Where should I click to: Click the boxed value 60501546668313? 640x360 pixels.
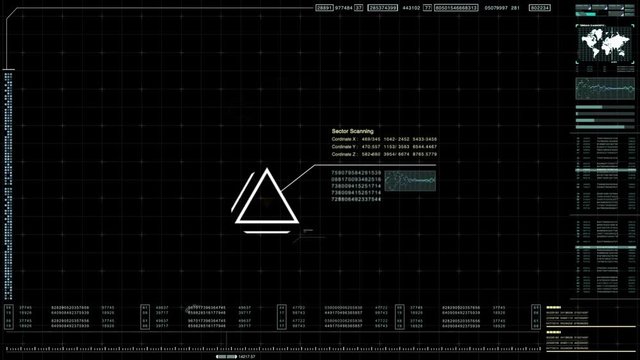[456, 8]
